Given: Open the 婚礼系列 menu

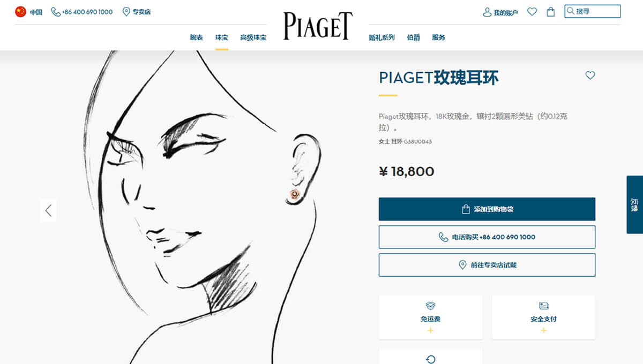Looking at the screenshot, I should [x=382, y=37].
